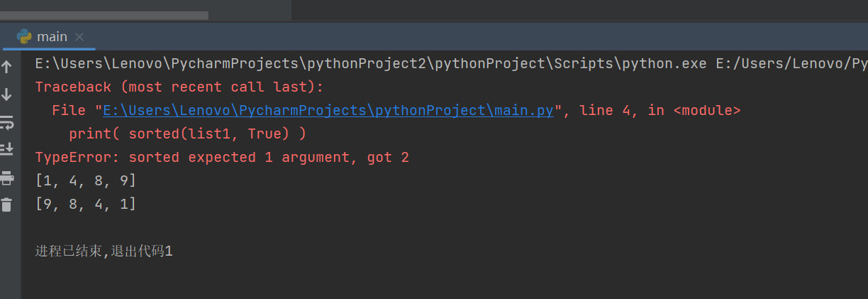This screenshot has width=868, height=299.
Task: Click the down arrow stack trace icon
Action: click(x=7, y=94)
